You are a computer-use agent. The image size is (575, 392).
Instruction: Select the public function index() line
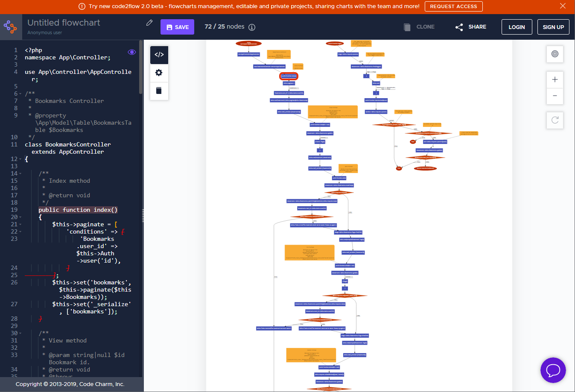[x=78, y=210]
